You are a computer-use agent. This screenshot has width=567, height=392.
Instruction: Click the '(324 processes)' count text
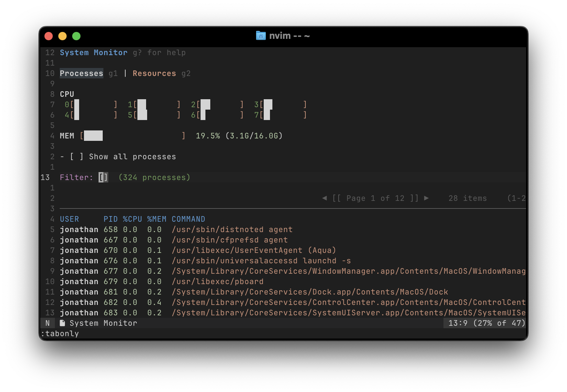[x=154, y=177]
